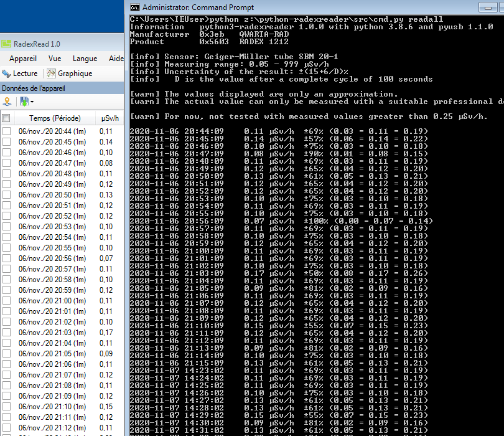Select row 06/nov./20 20:58 (1m)
The width and height of the screenshot is (504, 436).
pyautogui.click(x=62, y=279)
